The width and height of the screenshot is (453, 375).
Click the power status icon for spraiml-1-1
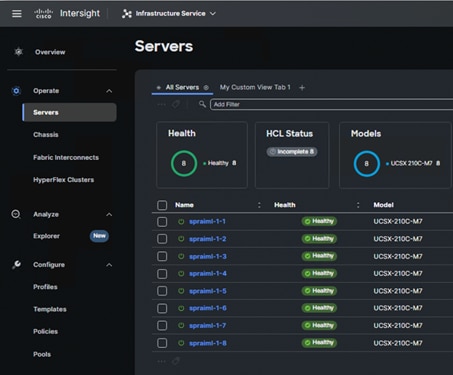(x=181, y=222)
